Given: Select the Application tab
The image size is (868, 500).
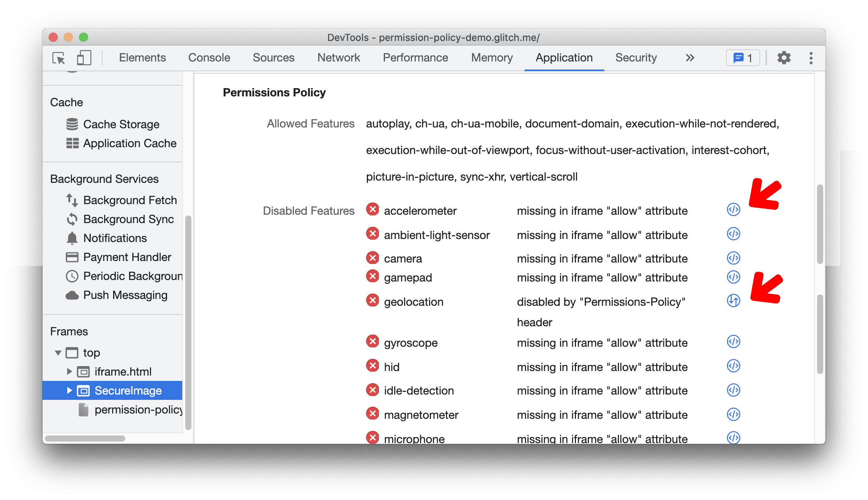Looking at the screenshot, I should [560, 58].
